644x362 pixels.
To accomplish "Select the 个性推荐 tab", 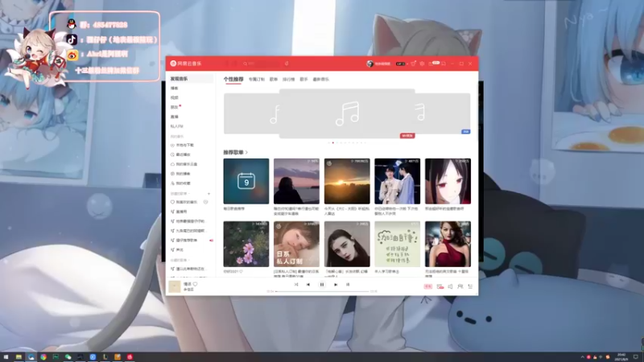I will [x=233, y=79].
